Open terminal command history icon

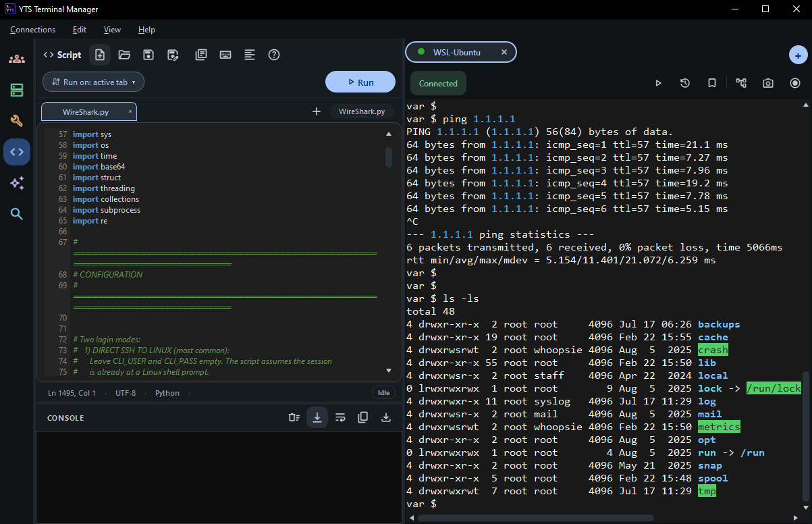coord(685,83)
